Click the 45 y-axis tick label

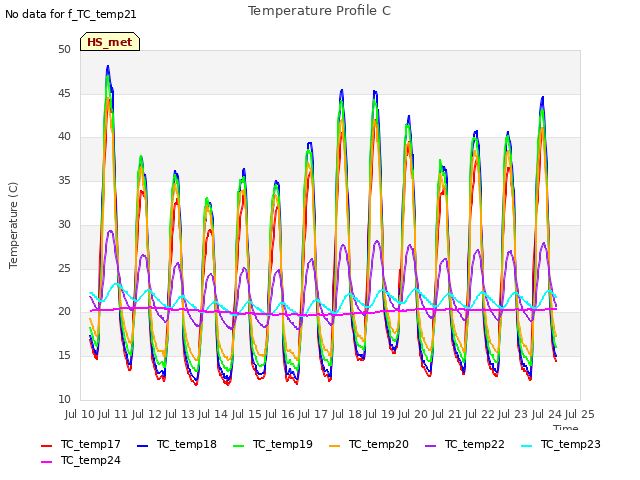pyautogui.click(x=64, y=93)
